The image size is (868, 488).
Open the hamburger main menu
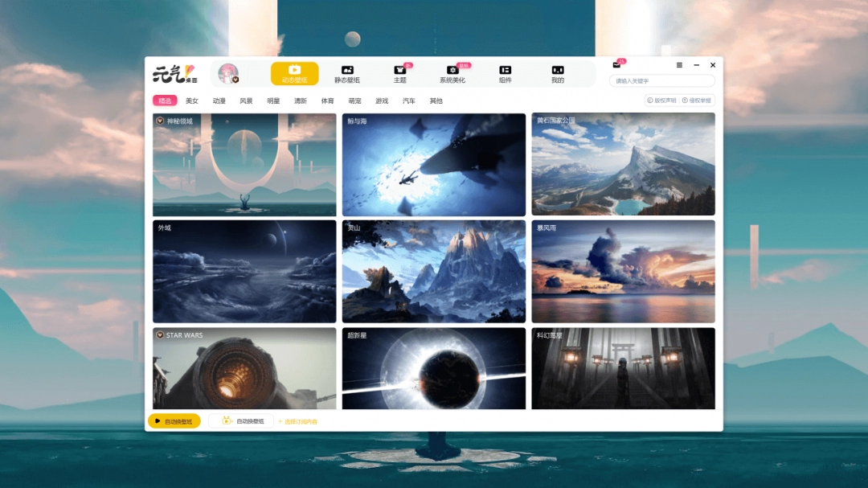click(679, 65)
